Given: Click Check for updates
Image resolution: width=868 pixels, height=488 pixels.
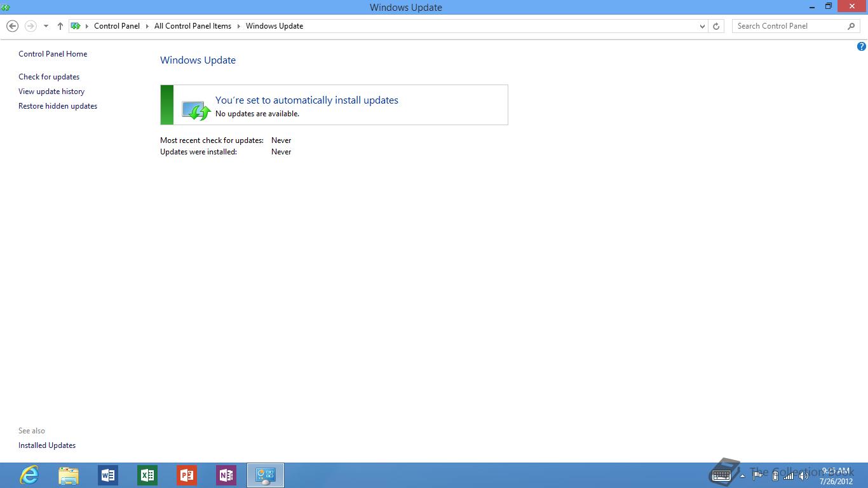Looking at the screenshot, I should point(49,77).
